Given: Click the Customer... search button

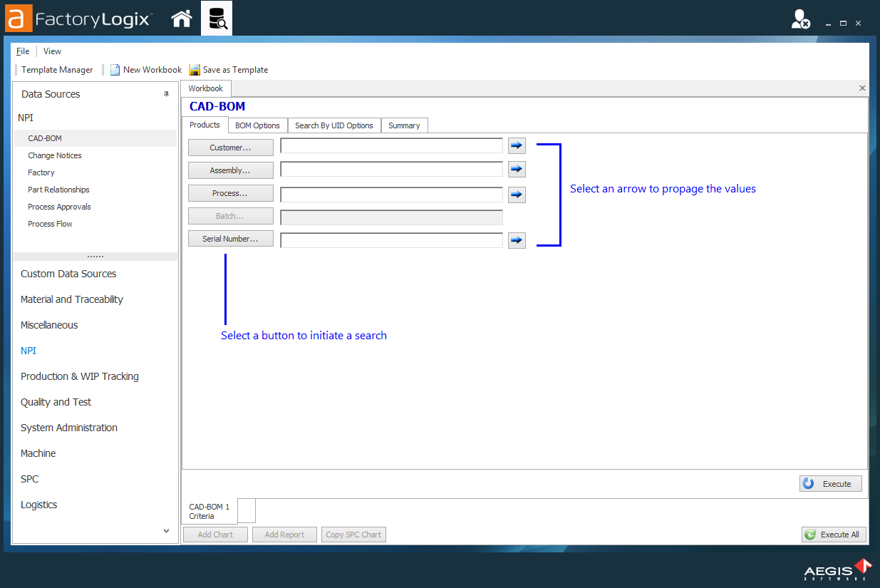Looking at the screenshot, I should 230,147.
